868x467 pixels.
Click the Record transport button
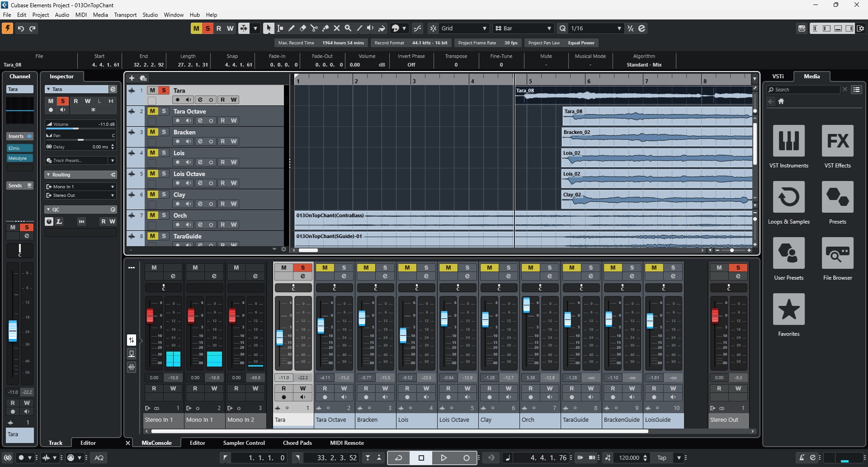(467, 457)
